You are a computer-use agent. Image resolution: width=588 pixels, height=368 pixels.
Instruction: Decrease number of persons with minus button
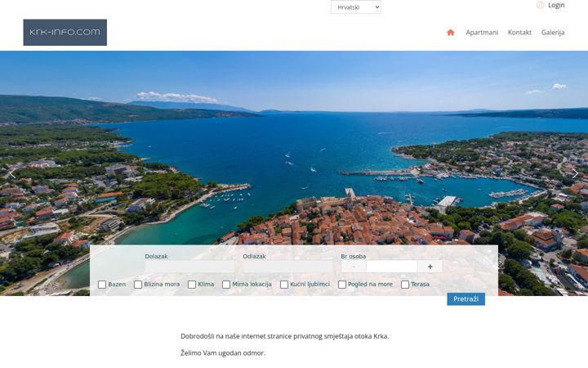pyautogui.click(x=354, y=267)
